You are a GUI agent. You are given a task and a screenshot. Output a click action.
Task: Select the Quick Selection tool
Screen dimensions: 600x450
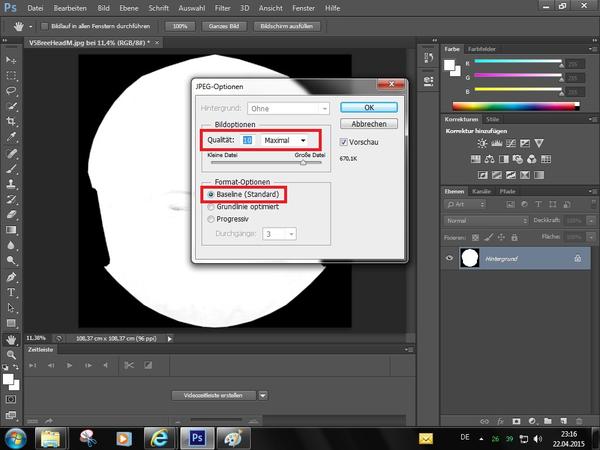point(11,106)
